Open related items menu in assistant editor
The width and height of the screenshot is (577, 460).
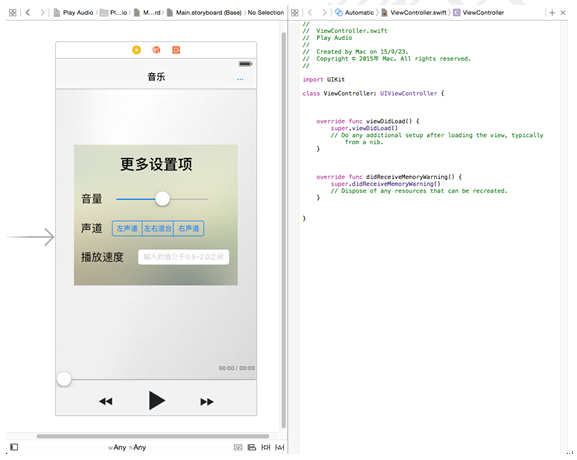(x=295, y=13)
